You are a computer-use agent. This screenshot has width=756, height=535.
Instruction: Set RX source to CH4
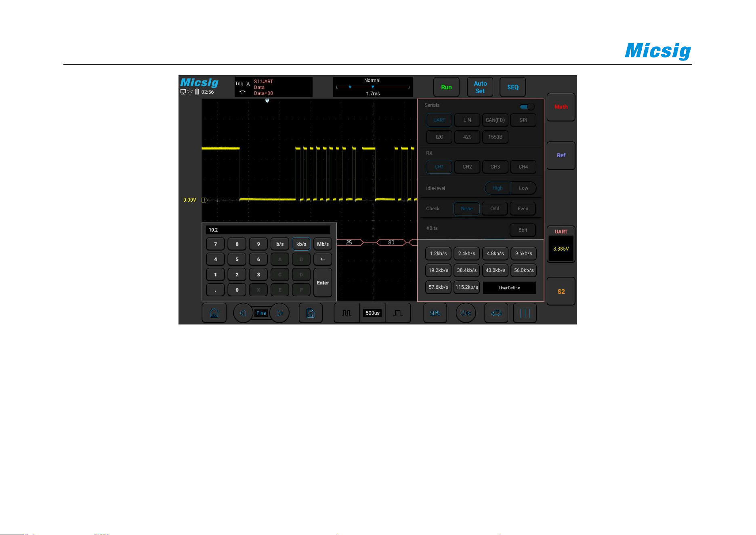(x=523, y=167)
